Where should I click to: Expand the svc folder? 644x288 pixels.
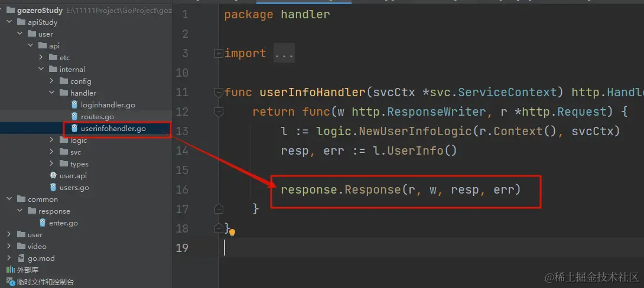[x=52, y=152]
